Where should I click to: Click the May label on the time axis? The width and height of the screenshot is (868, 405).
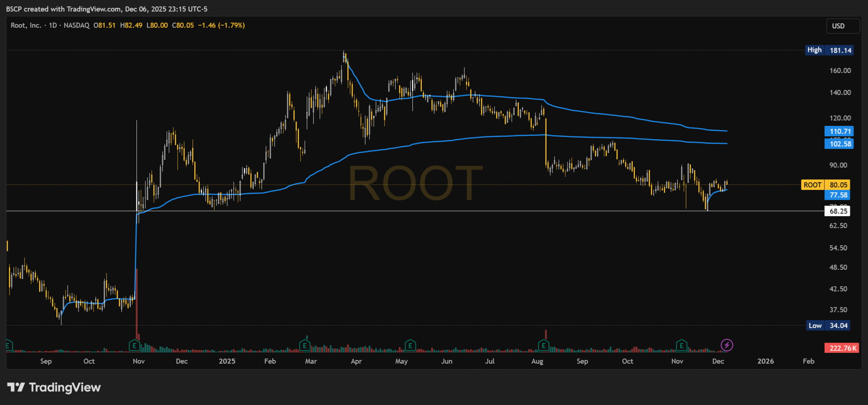point(401,361)
